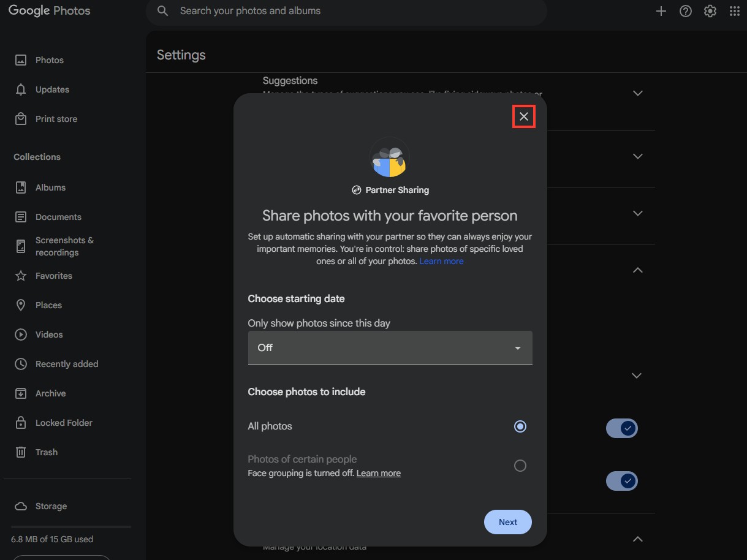Open Recently added collection

[67, 364]
